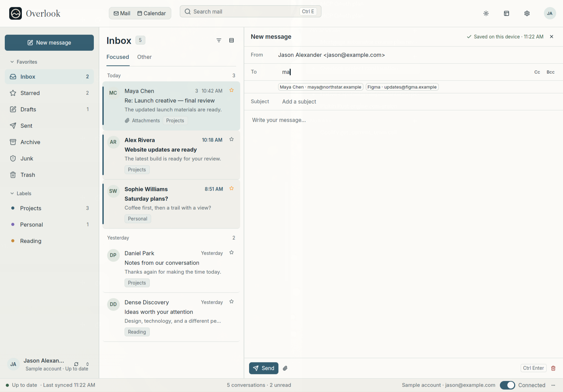This screenshot has height=392, width=563.
Task: Focus the Search mail field
Action: click(250, 12)
